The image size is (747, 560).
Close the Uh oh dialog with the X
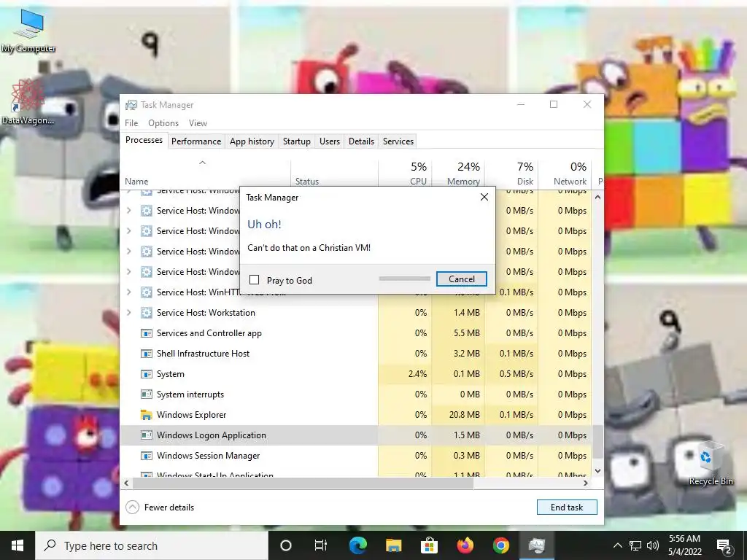tap(484, 197)
